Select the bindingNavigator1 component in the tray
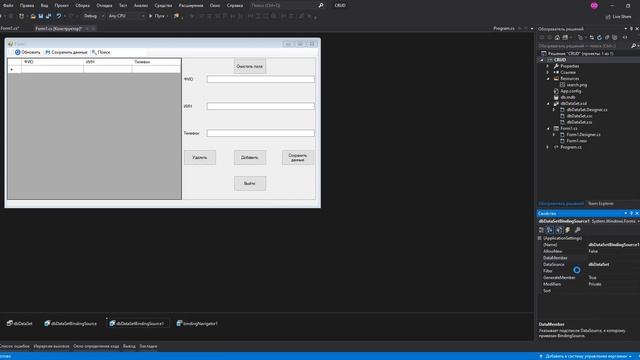The width and height of the screenshot is (640, 360). pyautogui.click(x=197, y=323)
